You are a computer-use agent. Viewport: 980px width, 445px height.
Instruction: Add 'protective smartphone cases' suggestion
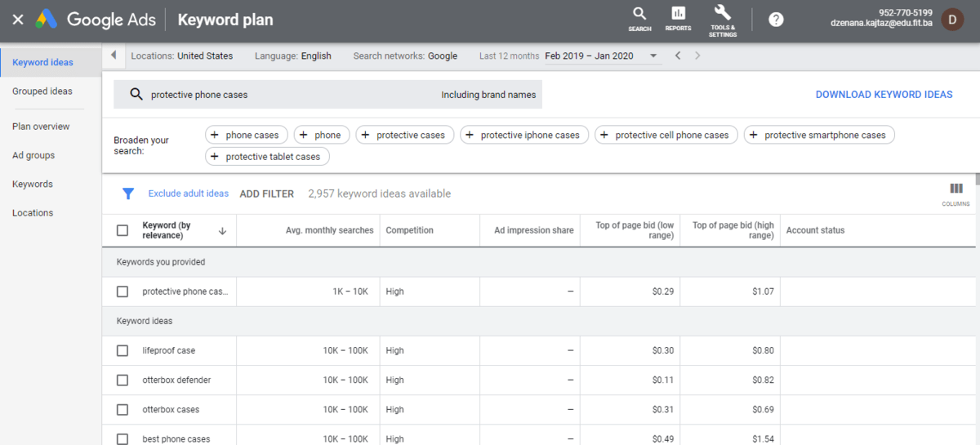click(819, 135)
